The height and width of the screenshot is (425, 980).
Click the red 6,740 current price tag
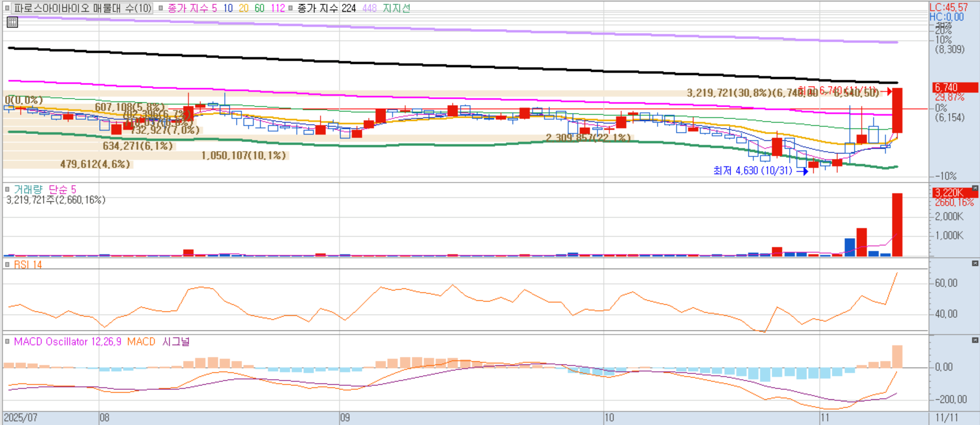coord(955,88)
